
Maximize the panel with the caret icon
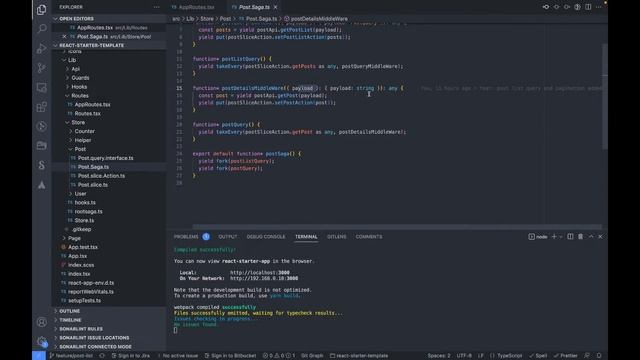[591, 237]
